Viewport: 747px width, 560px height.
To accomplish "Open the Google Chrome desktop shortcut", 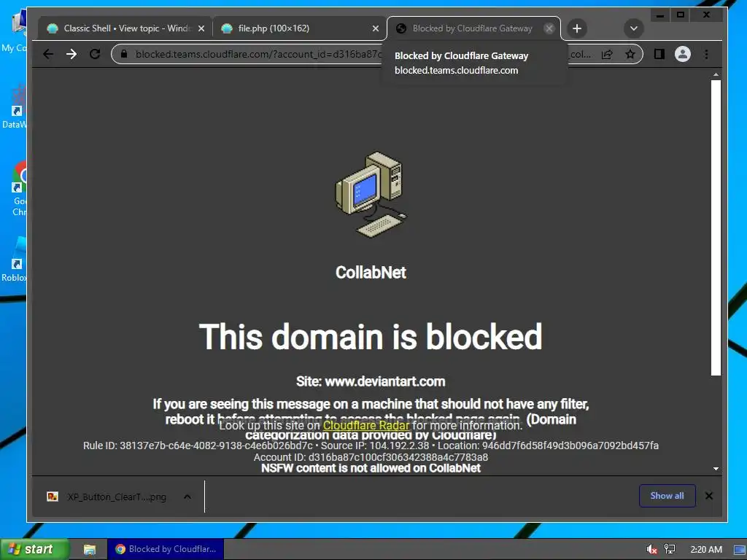I will (x=18, y=188).
